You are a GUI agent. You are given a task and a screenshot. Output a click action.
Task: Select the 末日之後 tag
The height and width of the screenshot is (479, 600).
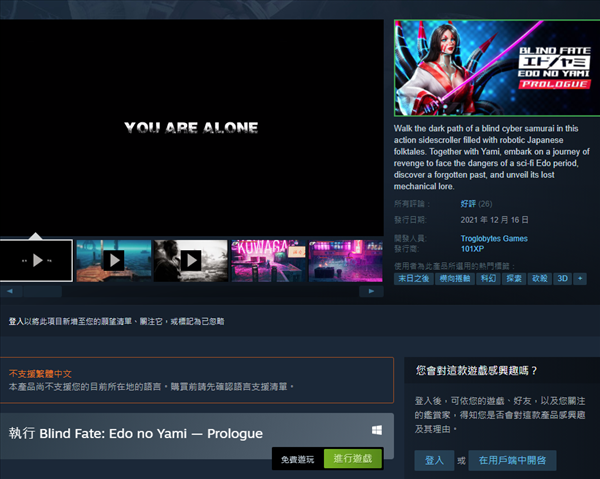tap(414, 279)
